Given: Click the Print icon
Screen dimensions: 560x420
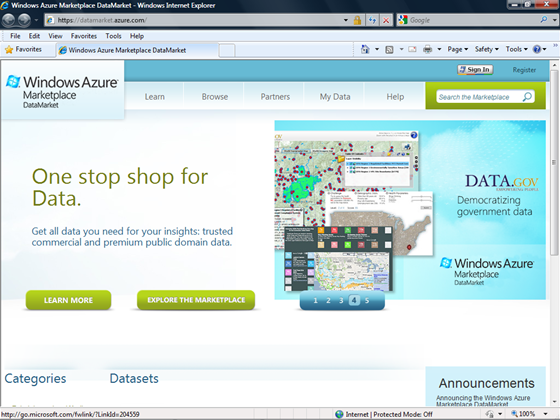Looking at the screenshot, I should point(428,49).
